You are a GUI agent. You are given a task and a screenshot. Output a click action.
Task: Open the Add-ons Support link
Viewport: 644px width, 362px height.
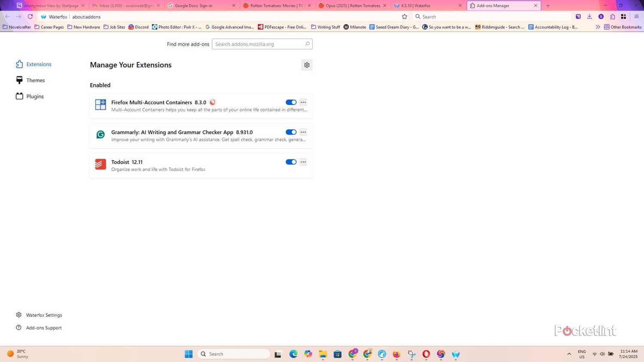pos(39,328)
